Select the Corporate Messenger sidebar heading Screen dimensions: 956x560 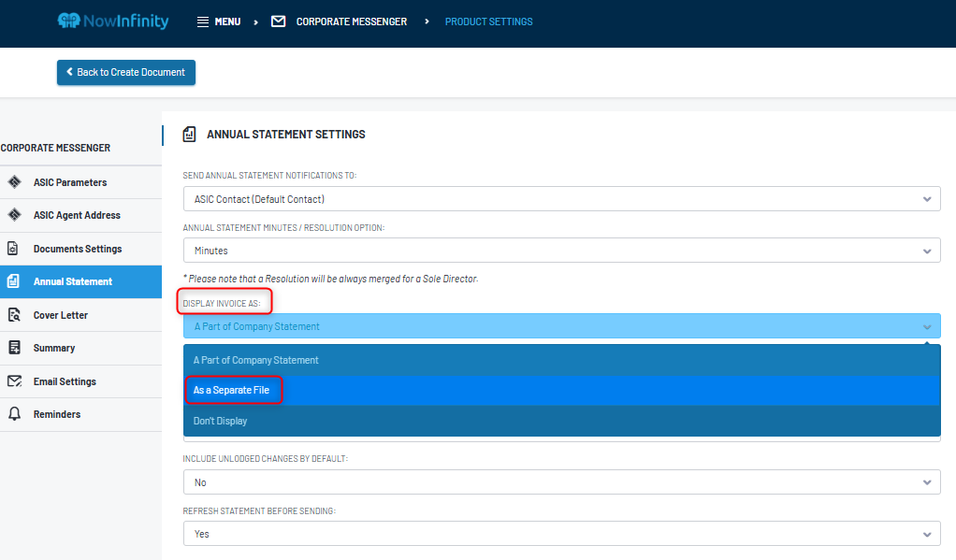pyautogui.click(x=56, y=148)
